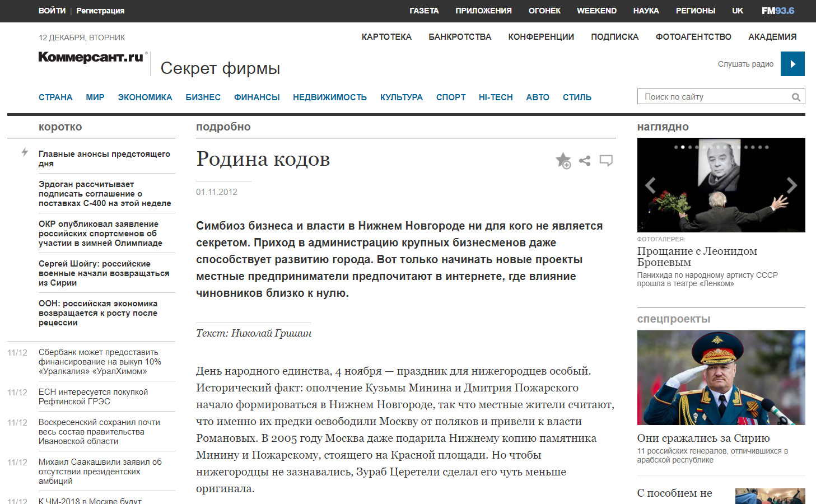Open Сбербанк 'Уралкалия' financing news

coord(100,362)
